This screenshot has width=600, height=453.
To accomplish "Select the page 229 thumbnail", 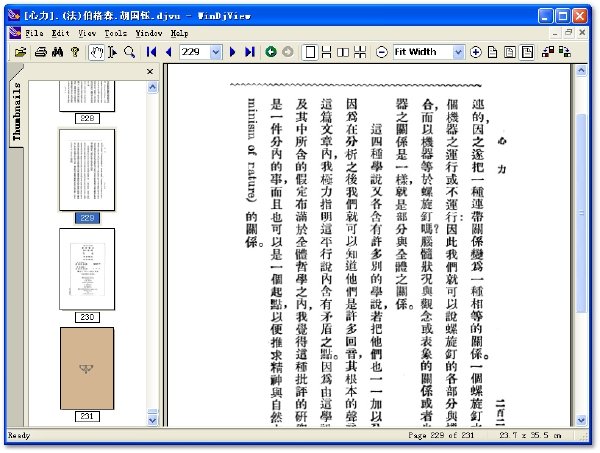I will click(87, 170).
